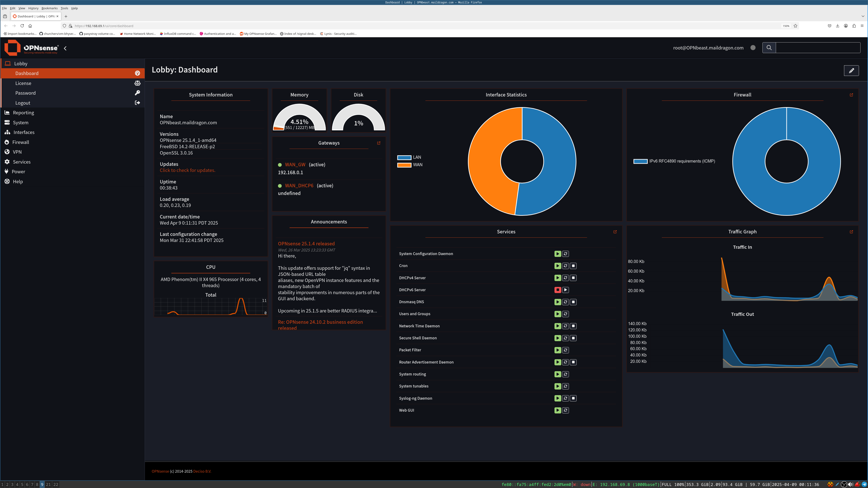The height and width of the screenshot is (488, 868).
Task: Reload the page in Firefox
Action: coord(22,26)
